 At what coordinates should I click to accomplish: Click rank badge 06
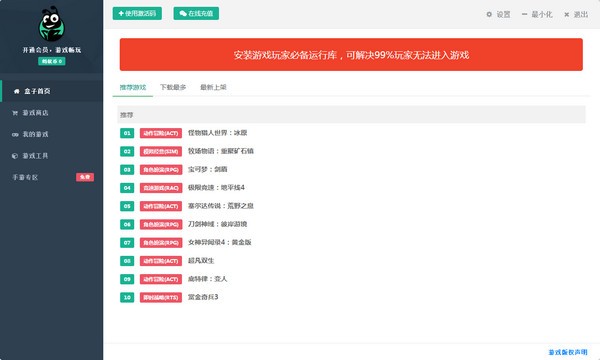127,224
